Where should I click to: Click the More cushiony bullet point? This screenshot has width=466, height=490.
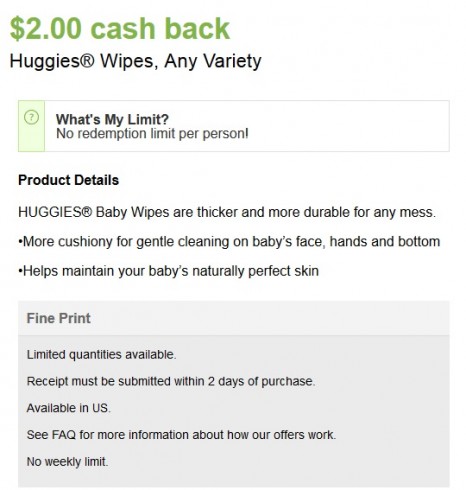click(229, 241)
